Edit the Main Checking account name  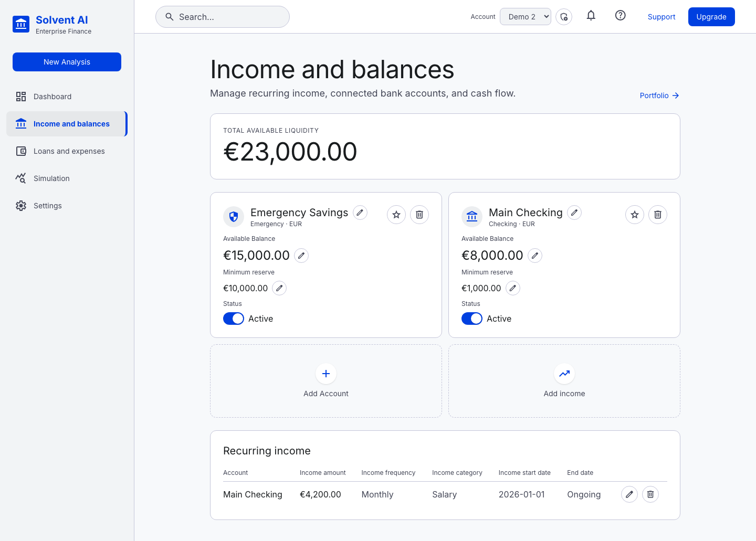click(x=574, y=213)
